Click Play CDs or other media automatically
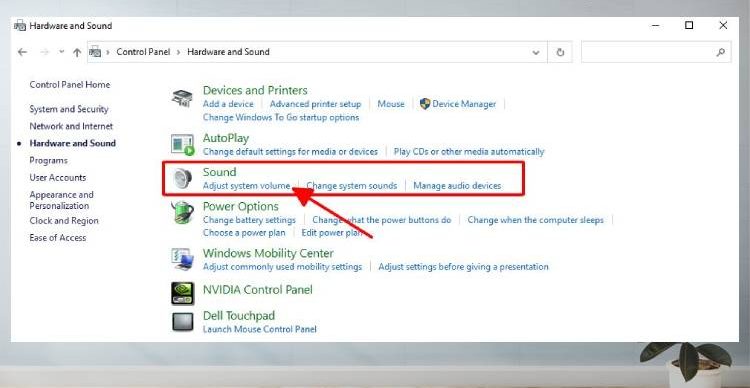750x388 pixels. (x=469, y=152)
